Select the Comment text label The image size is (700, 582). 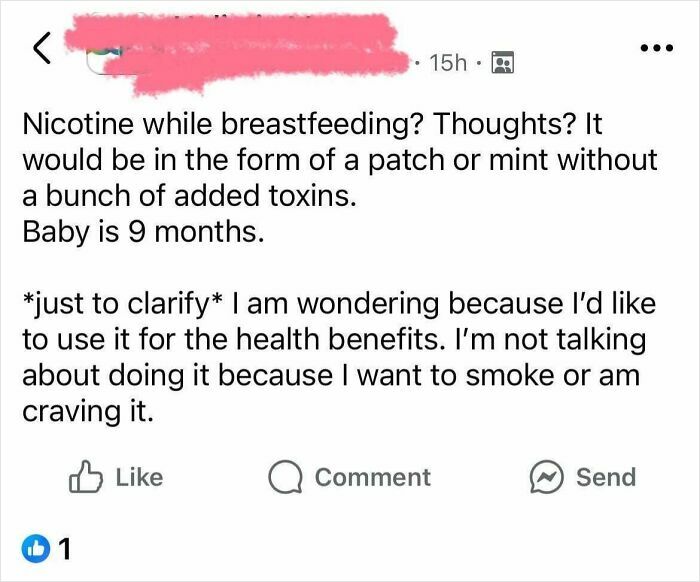click(372, 478)
